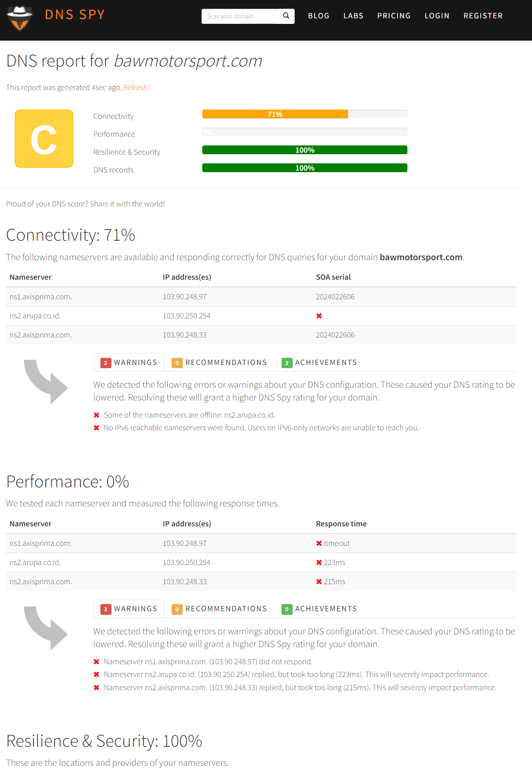Switch to 3 WARNINGS tab under Performance

(x=128, y=608)
